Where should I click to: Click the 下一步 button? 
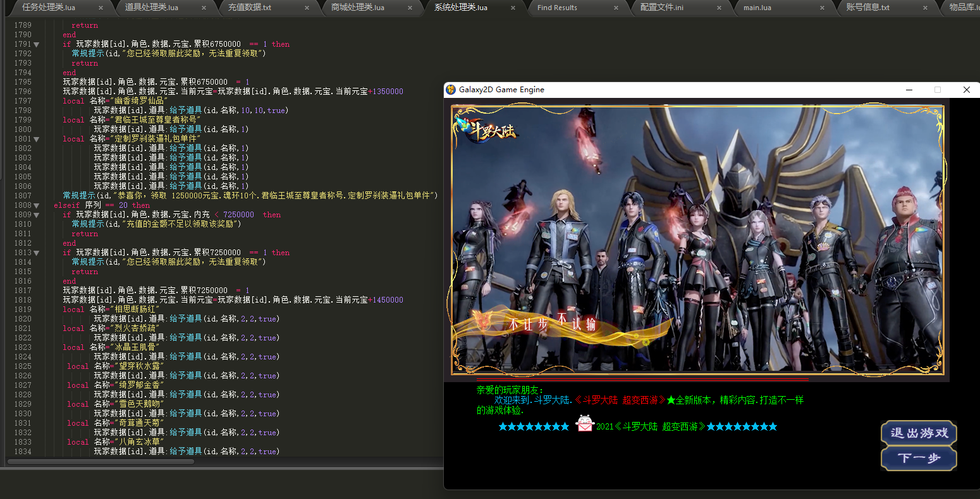pyautogui.click(x=919, y=458)
